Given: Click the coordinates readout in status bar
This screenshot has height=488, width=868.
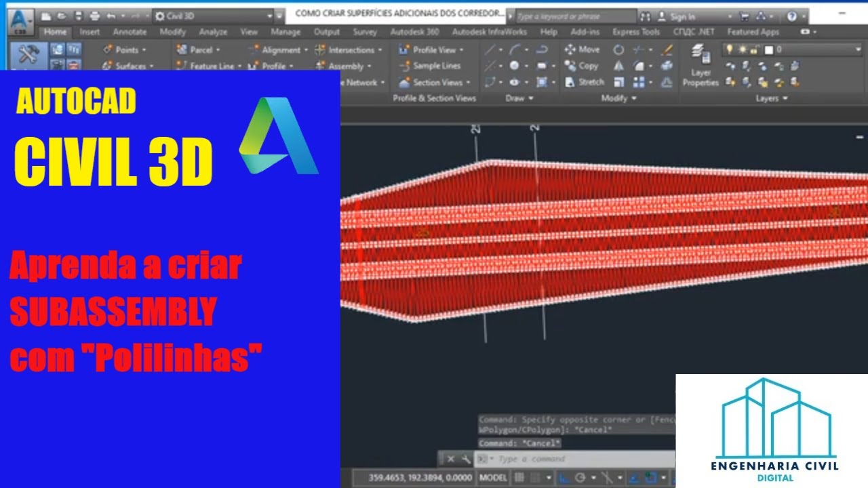Looking at the screenshot, I should tap(420, 478).
